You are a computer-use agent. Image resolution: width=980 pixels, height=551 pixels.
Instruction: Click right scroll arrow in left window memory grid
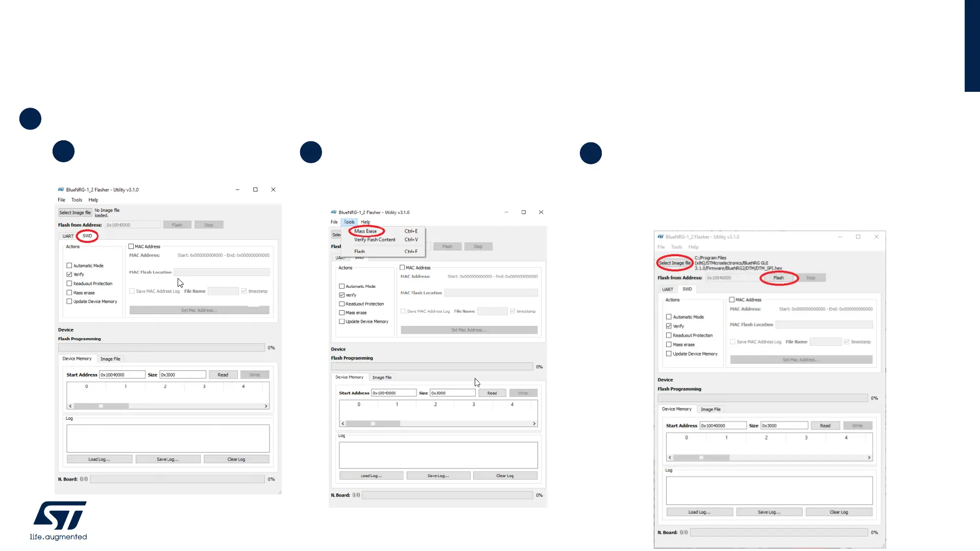(x=266, y=406)
